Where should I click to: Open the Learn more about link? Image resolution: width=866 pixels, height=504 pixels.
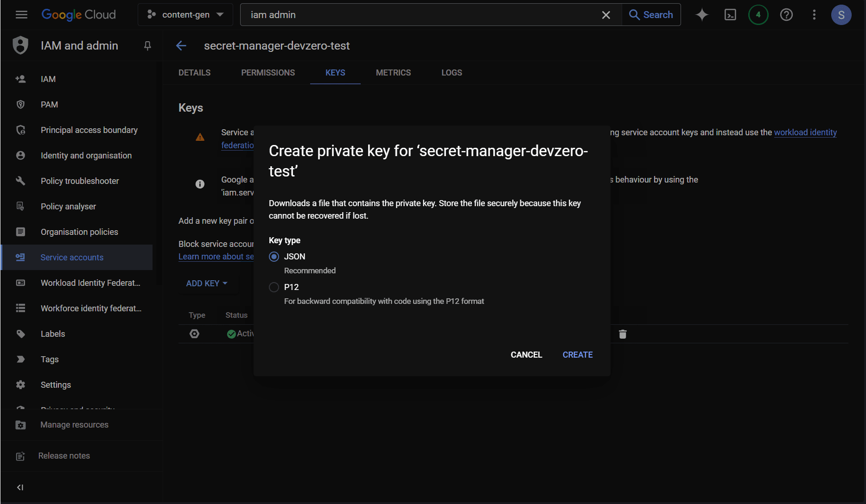216,257
